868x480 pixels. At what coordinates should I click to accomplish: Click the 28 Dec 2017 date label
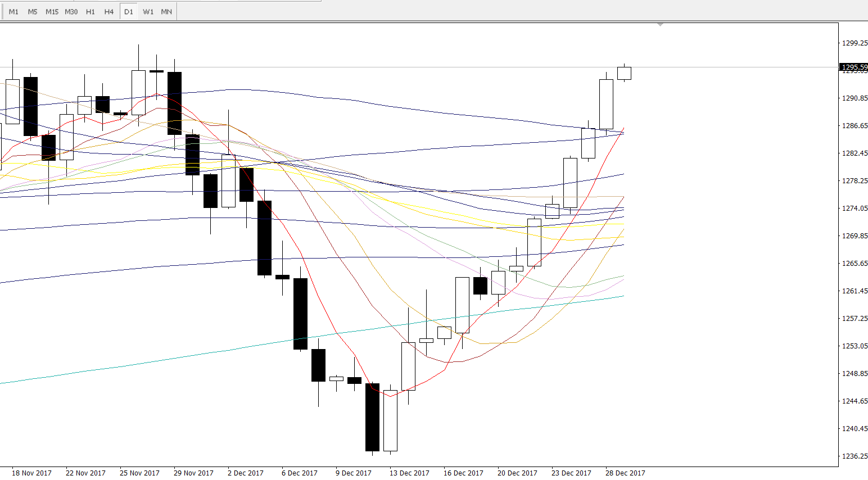coord(625,473)
